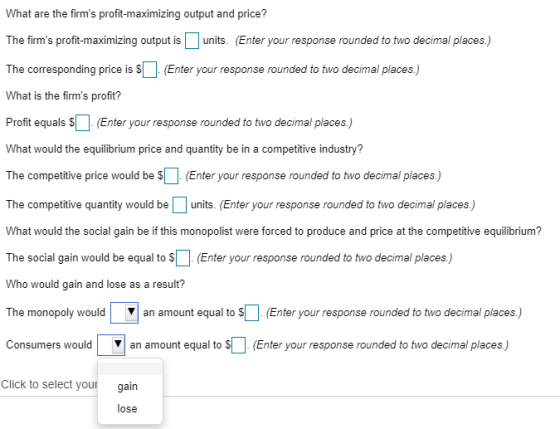Click the 'Who would gain and lose' question text
Screen dimensions: 560x429
pos(95,284)
